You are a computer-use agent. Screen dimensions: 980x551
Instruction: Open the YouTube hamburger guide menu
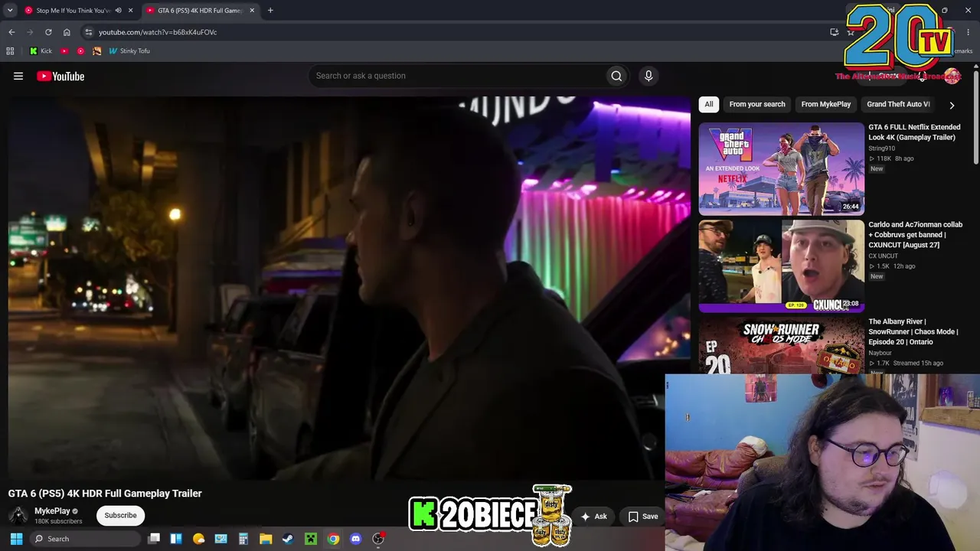(x=18, y=76)
